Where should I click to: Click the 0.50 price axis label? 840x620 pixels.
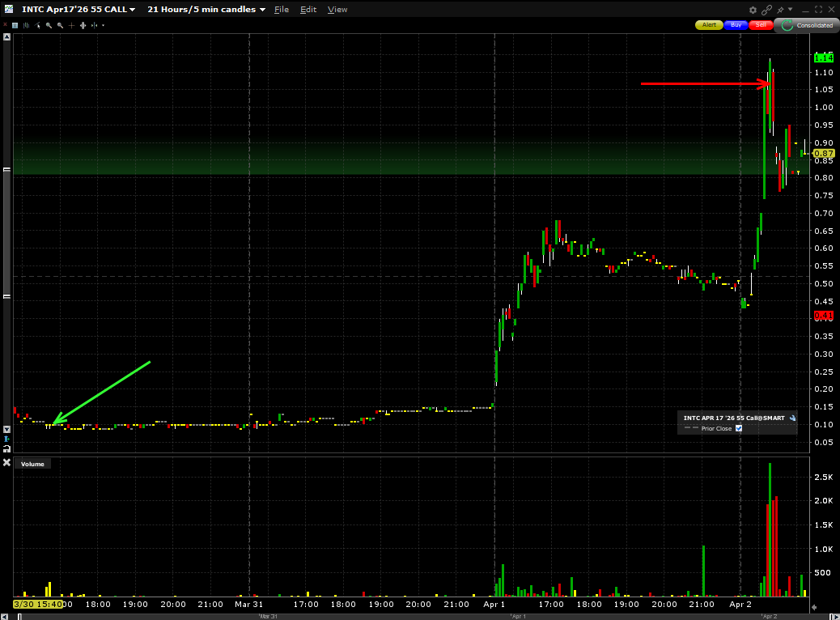coord(823,283)
